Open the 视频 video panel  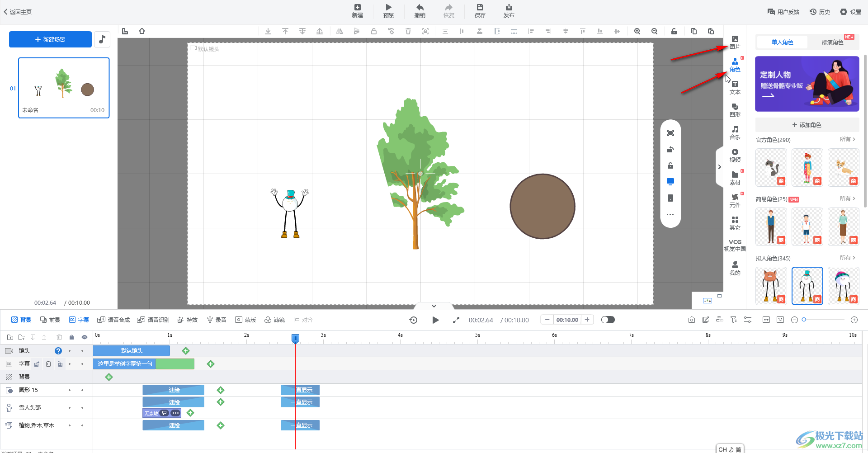[735, 156]
